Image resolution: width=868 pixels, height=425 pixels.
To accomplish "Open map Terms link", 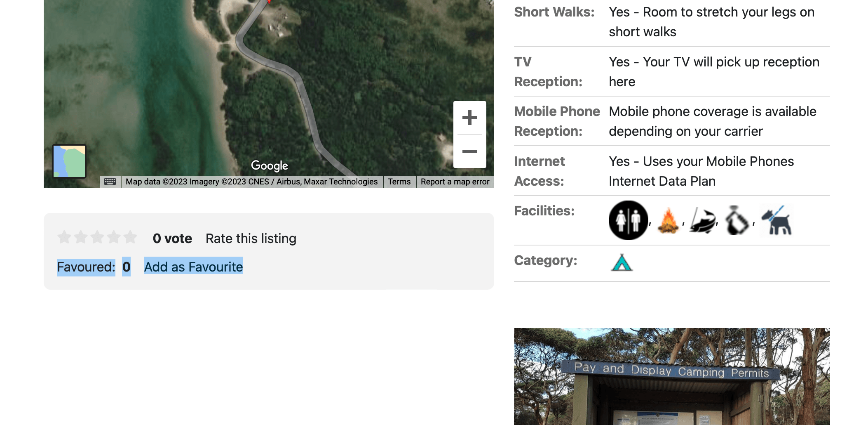I will tap(399, 182).
